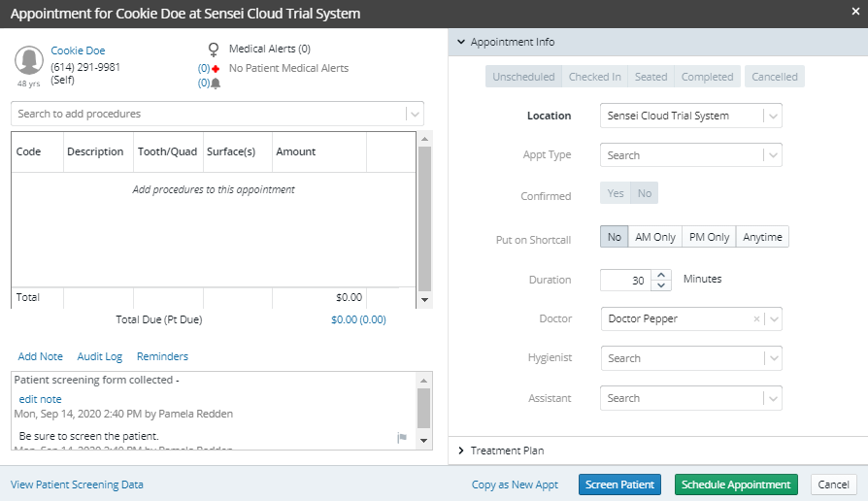Click the Tooth/Quad column header
Image resolution: width=868 pixels, height=501 pixels.
[x=167, y=151]
